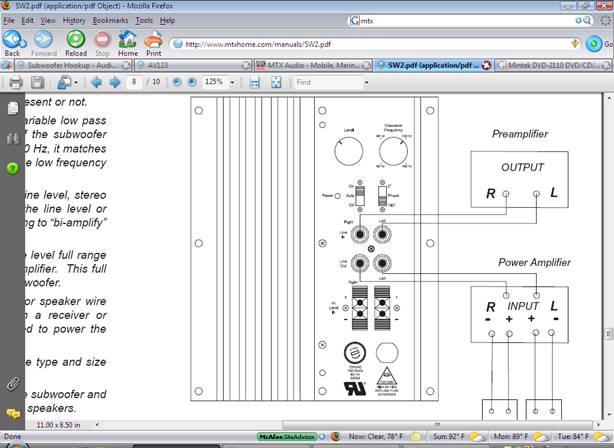
Task: Click the Mon: 89° F forecast
Action: click(511, 436)
